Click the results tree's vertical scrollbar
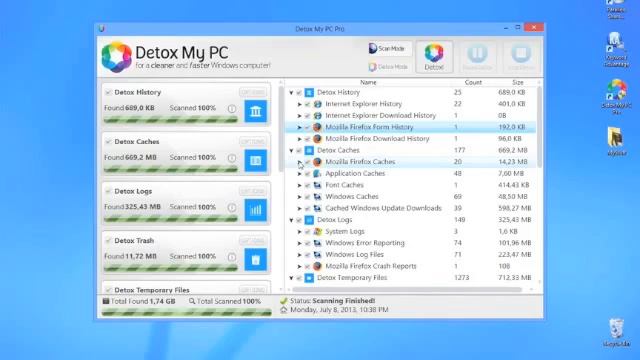 (539, 127)
